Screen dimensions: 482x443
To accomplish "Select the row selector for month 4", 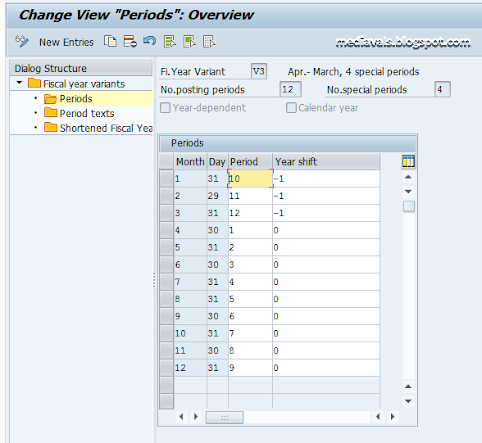I will (x=166, y=230).
